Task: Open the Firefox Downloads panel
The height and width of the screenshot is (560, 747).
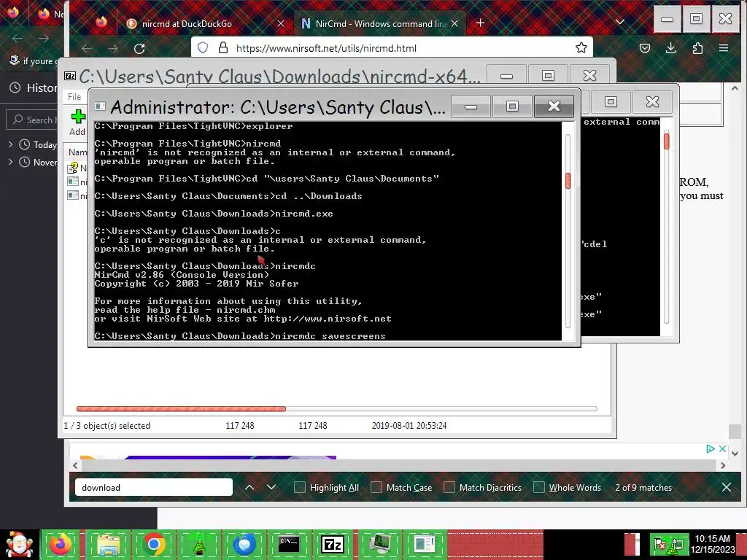Action: coord(671,48)
